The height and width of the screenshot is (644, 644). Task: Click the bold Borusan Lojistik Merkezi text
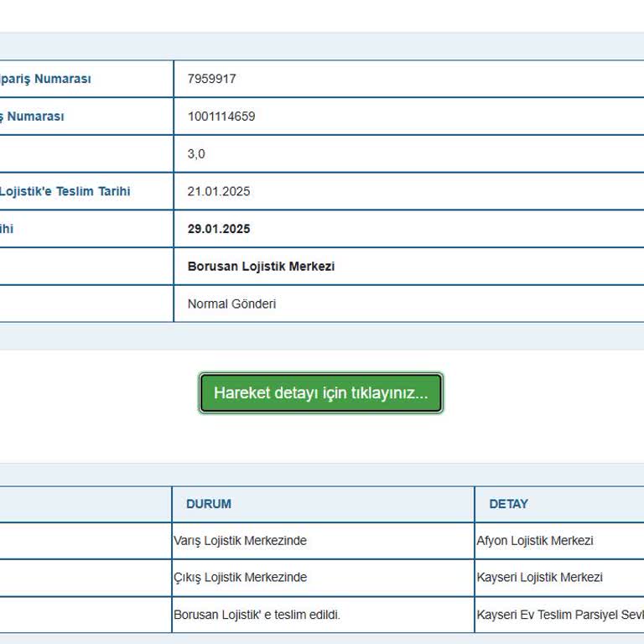(261, 266)
